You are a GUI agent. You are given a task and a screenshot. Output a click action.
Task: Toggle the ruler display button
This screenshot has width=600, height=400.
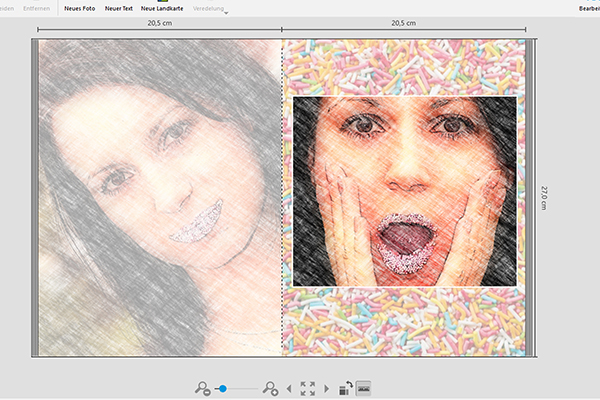[364, 387]
